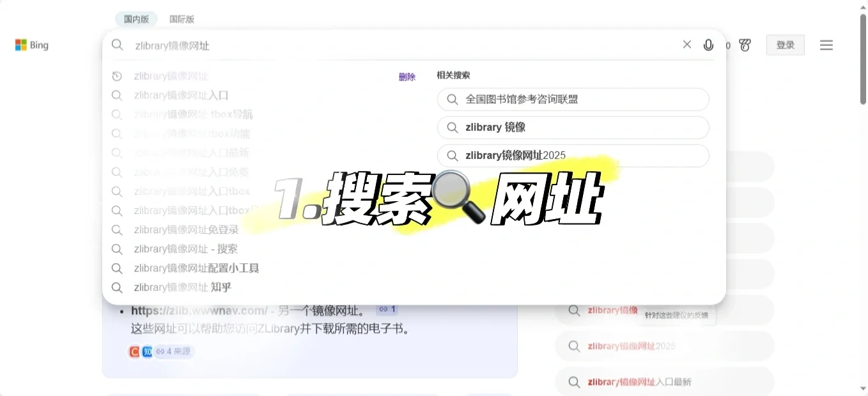Select the suggestion zlibrary镜像网址 tbox导航
This screenshot has width=868, height=396.
(194, 114)
